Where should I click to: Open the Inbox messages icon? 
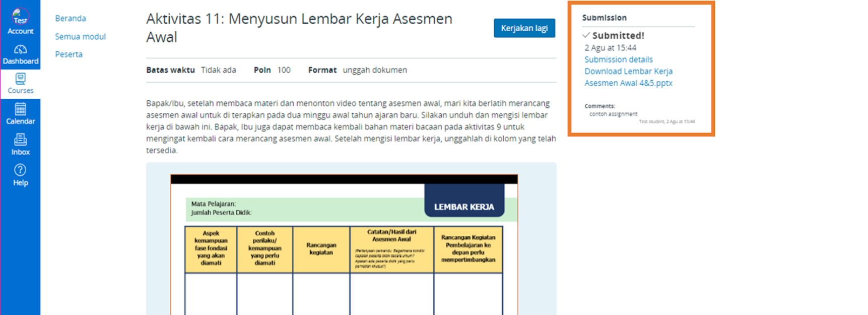pyautogui.click(x=20, y=140)
